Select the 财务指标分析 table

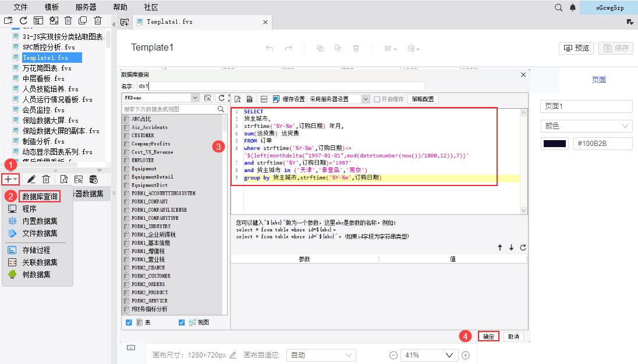coord(149,309)
